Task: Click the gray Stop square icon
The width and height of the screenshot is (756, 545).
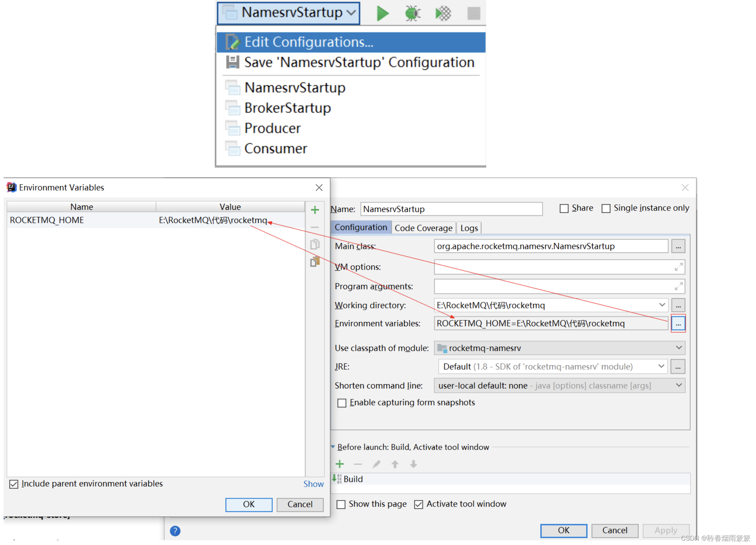Action: pos(474,13)
